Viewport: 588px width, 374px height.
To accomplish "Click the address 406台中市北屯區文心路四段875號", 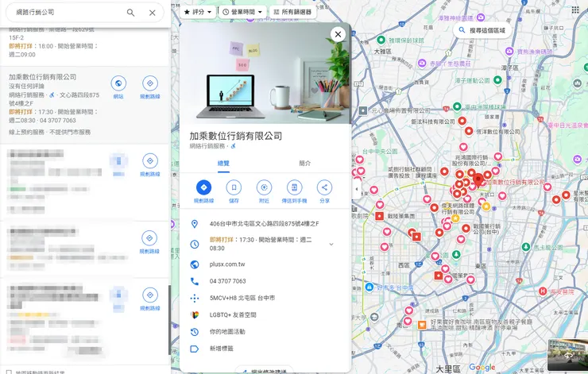I will click(x=264, y=224).
